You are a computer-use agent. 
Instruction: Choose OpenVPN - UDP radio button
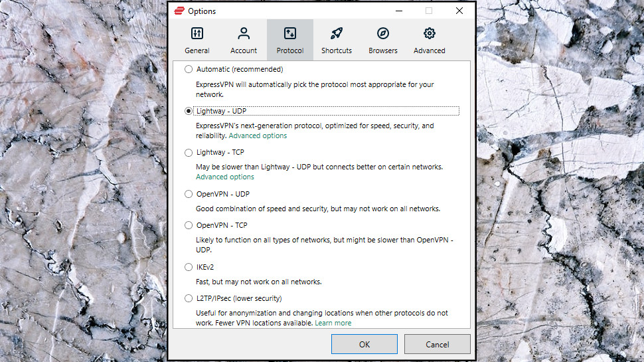pos(189,194)
